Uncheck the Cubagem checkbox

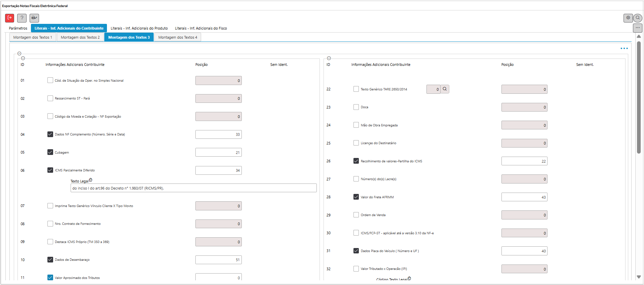(50, 152)
